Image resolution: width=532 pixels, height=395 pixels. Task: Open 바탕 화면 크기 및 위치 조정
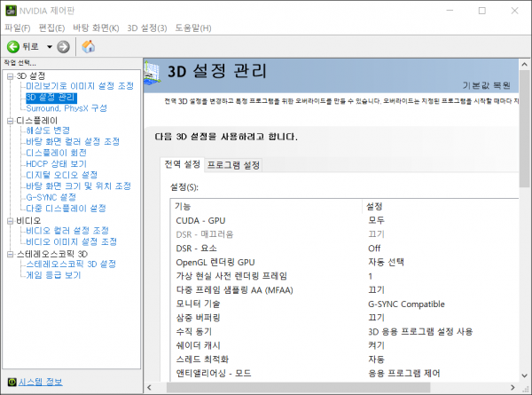pyautogui.click(x=78, y=186)
